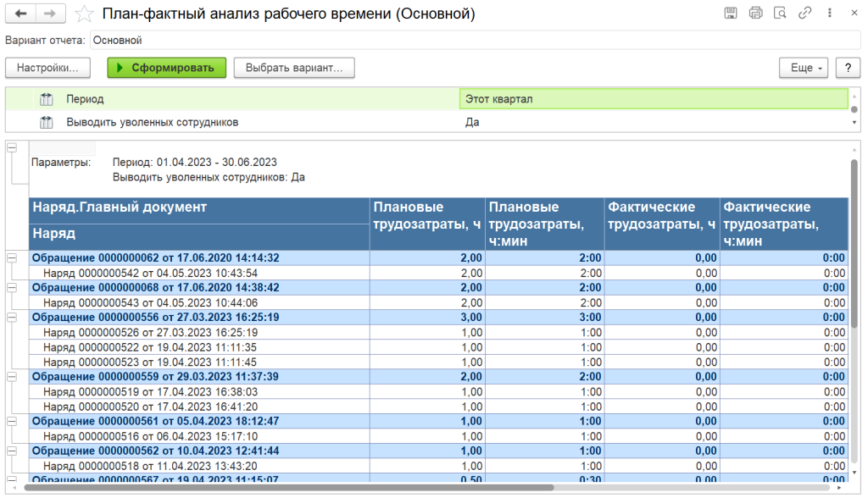Click the save report floppy disk icon
The width and height of the screenshot is (868, 498).
point(730,14)
